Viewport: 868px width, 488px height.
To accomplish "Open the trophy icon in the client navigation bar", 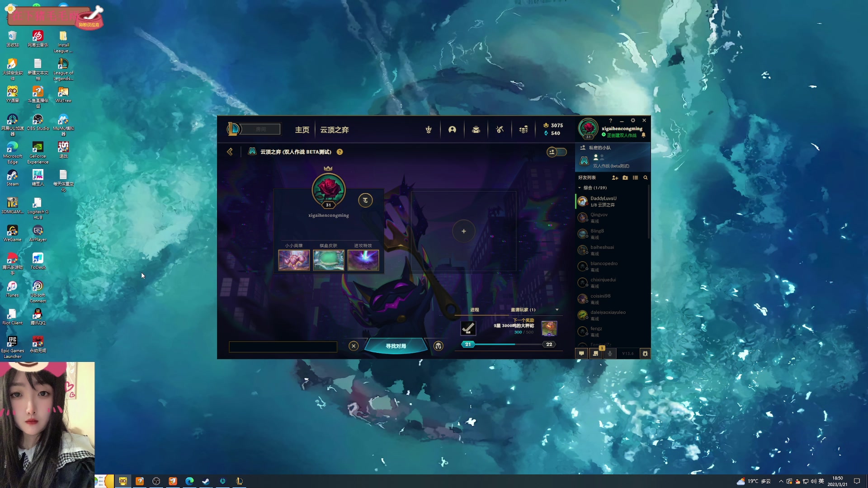I will pos(429,130).
